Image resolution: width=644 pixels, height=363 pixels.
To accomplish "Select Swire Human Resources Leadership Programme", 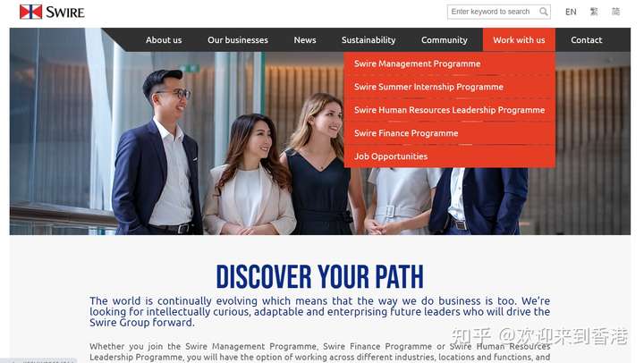I will [449, 110].
